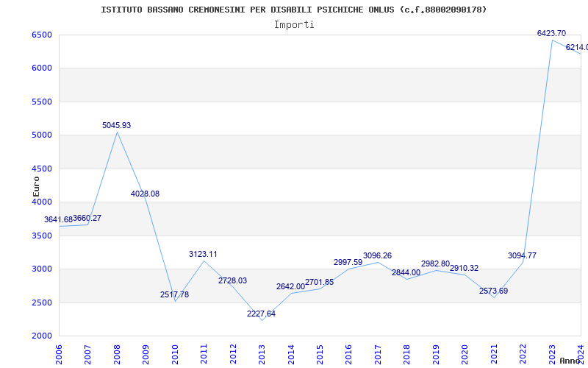
Task: Select year 2013 on x-axis
Action: point(262,354)
